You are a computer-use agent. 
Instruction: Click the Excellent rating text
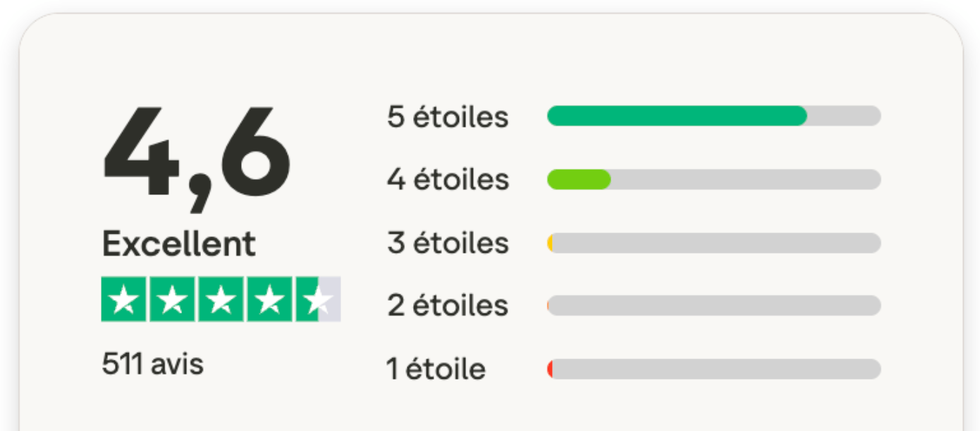[179, 244]
